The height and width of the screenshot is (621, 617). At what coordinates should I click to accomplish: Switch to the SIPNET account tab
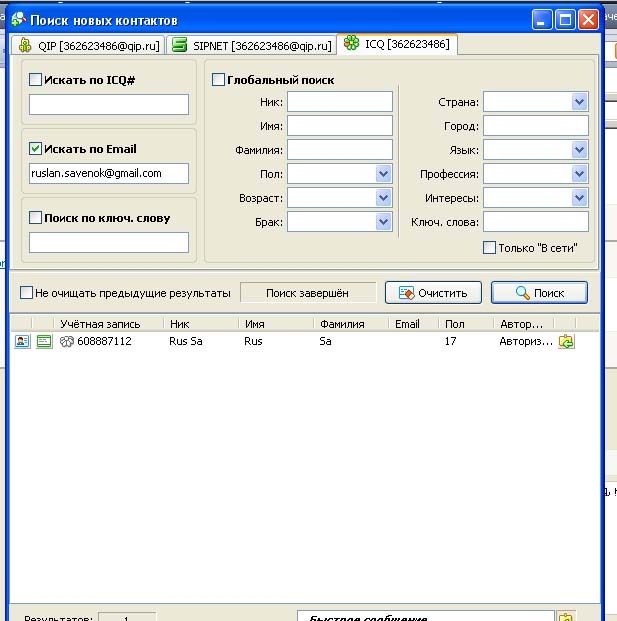tap(251, 45)
